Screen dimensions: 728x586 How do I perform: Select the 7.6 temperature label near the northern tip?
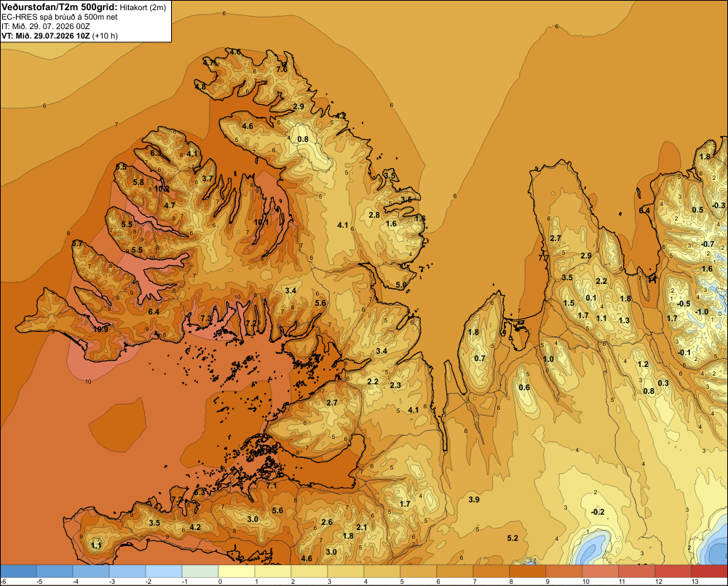point(282,69)
